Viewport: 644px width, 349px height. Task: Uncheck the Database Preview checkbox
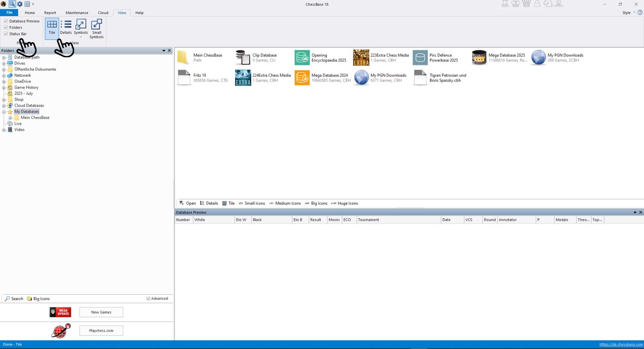coord(6,21)
